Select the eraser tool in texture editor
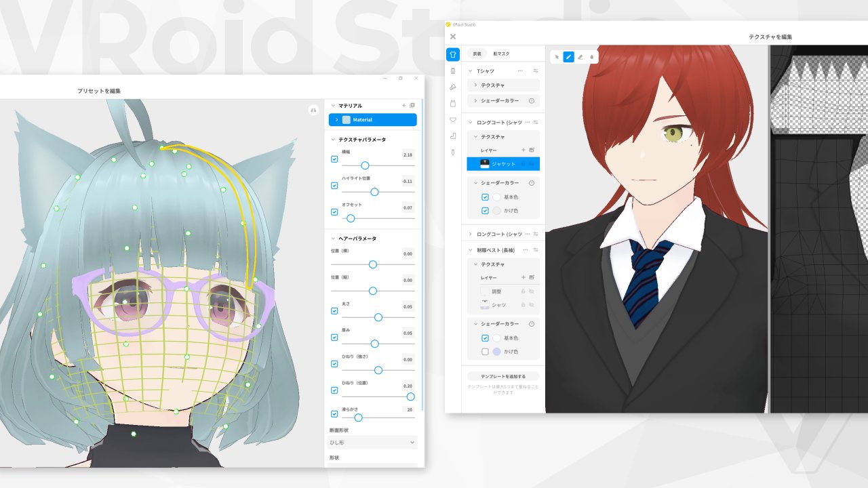Viewport: 868px width, 488px height. click(580, 57)
